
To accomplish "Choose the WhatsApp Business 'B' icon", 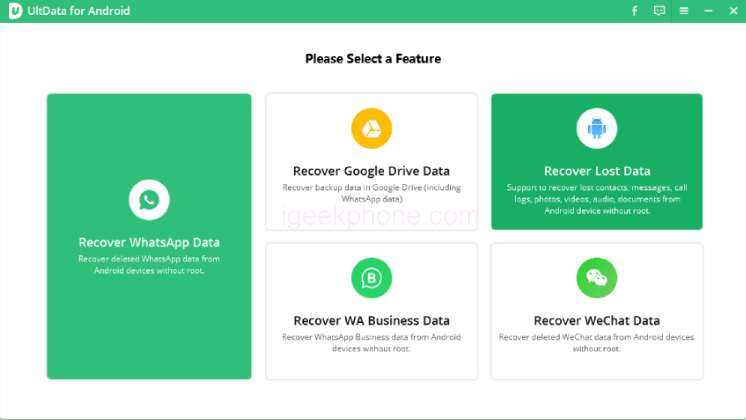I will 371,278.
